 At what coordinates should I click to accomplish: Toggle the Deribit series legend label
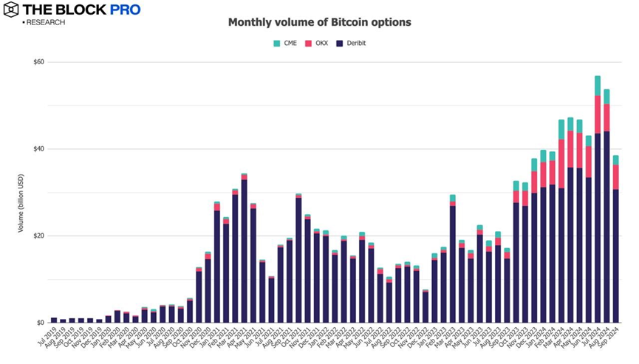coord(355,43)
